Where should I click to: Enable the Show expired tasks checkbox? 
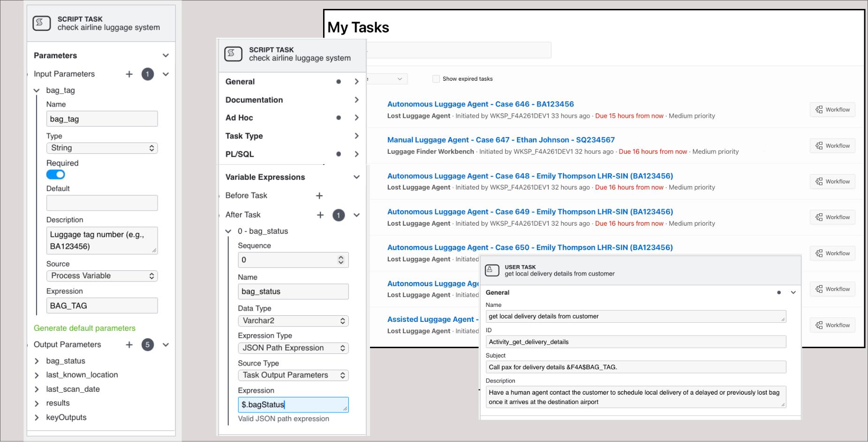(x=436, y=78)
